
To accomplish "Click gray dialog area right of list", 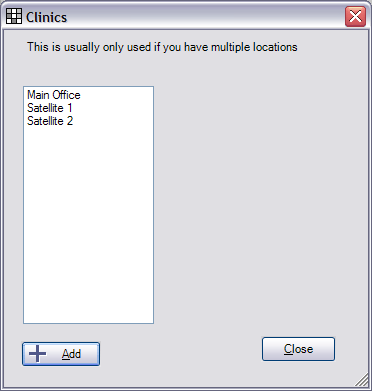I will point(260,200).
